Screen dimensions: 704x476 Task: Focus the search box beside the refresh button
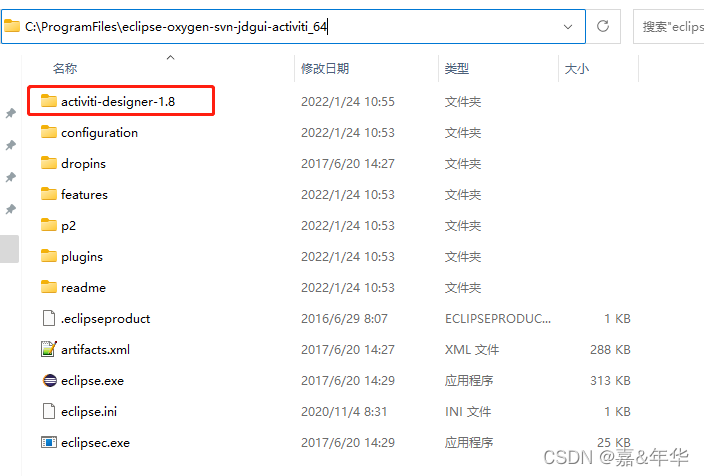point(669,26)
